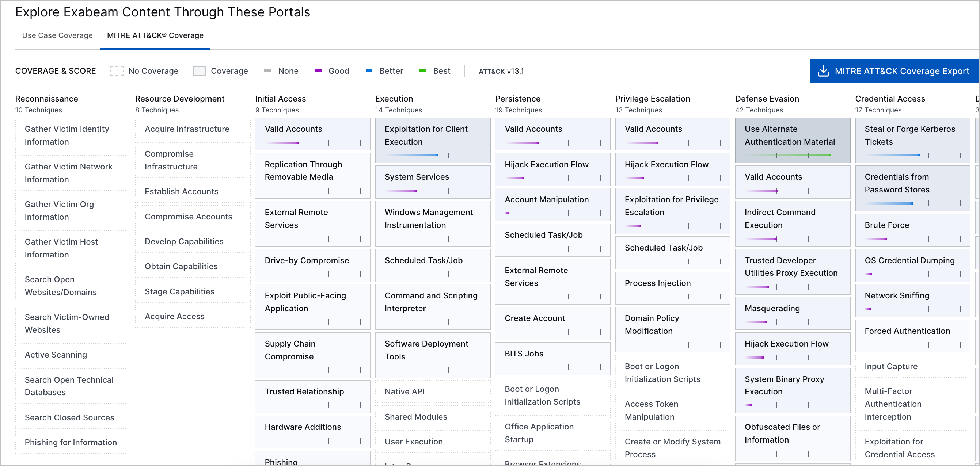Open Search Victim-Owned Websites technique
The width and height of the screenshot is (980, 466).
pyautogui.click(x=73, y=324)
